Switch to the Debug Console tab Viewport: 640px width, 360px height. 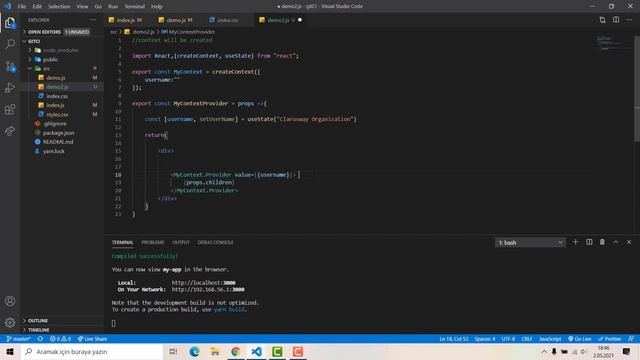(216, 242)
